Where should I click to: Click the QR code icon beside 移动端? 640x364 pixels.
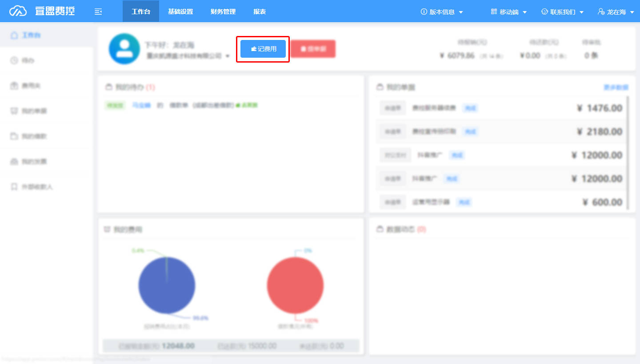pos(494,12)
